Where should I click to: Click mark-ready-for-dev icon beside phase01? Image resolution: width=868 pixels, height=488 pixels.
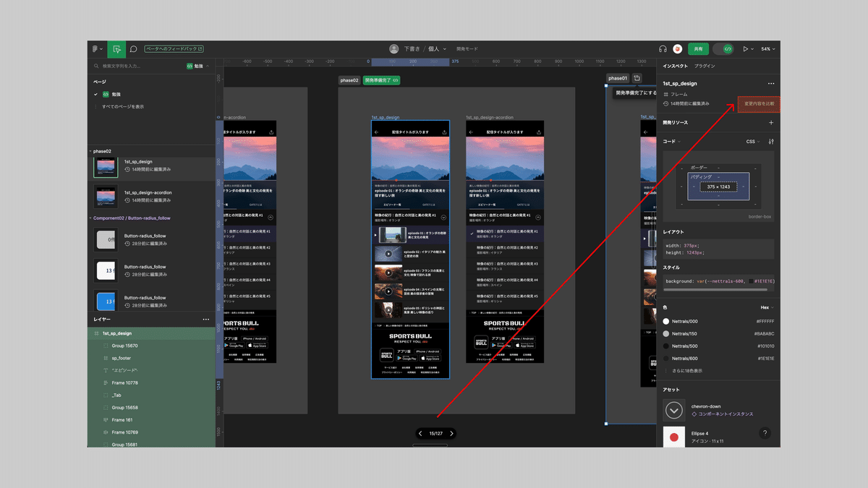point(637,78)
